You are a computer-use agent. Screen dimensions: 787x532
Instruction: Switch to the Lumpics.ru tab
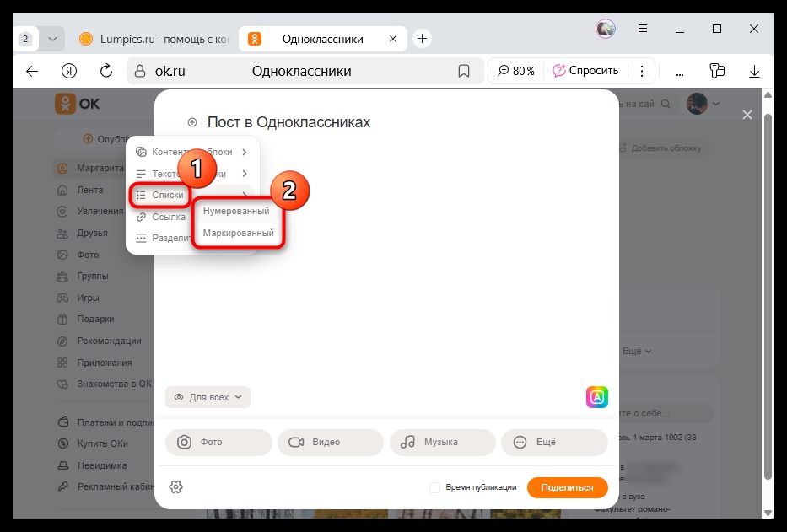click(x=154, y=39)
